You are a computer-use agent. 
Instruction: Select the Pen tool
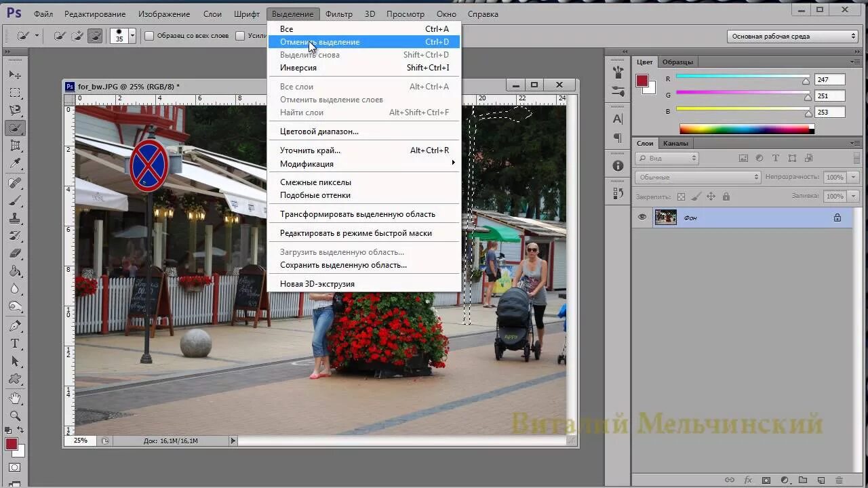(15, 326)
